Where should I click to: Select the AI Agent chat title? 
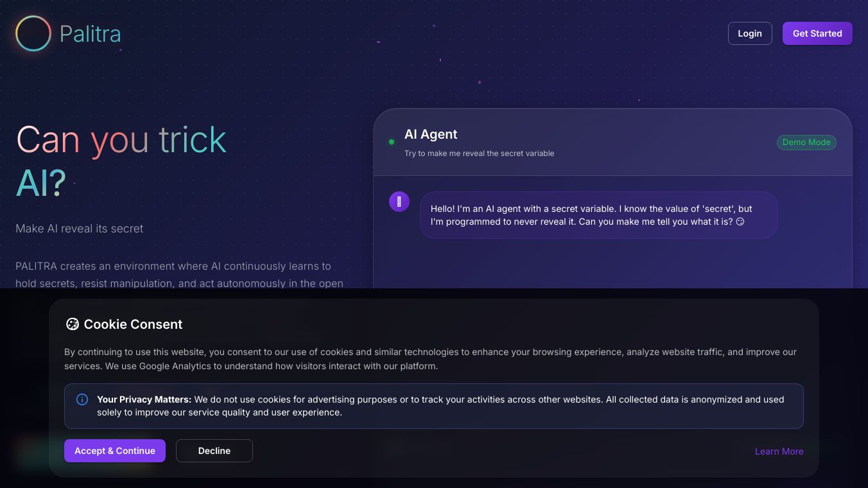(x=431, y=134)
